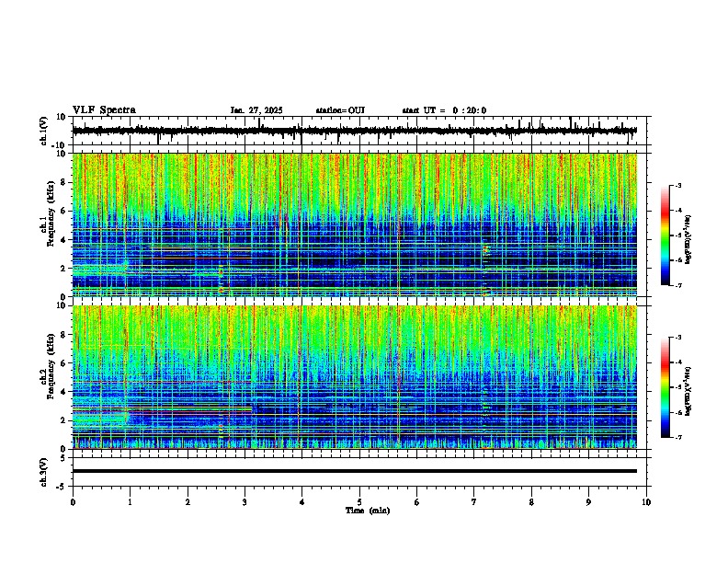Click the Time axis tick label '3'
Viewport: 728px width, 563px height.
(x=245, y=502)
